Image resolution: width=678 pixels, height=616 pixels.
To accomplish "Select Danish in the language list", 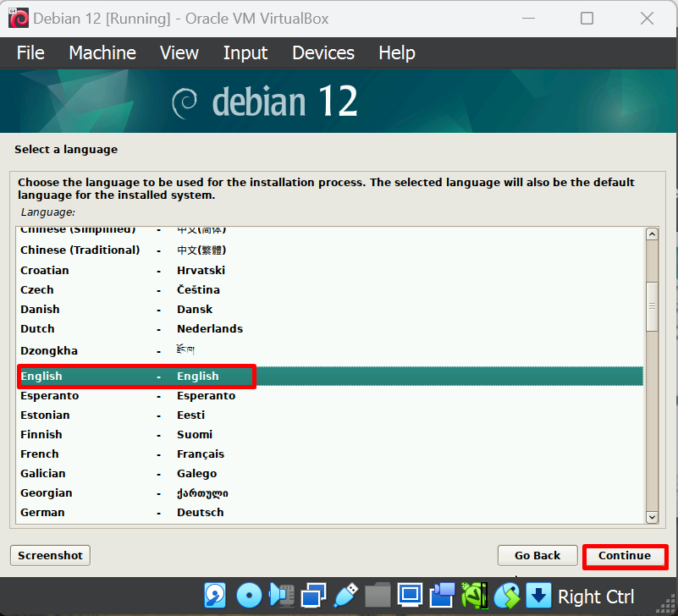I will (329, 309).
